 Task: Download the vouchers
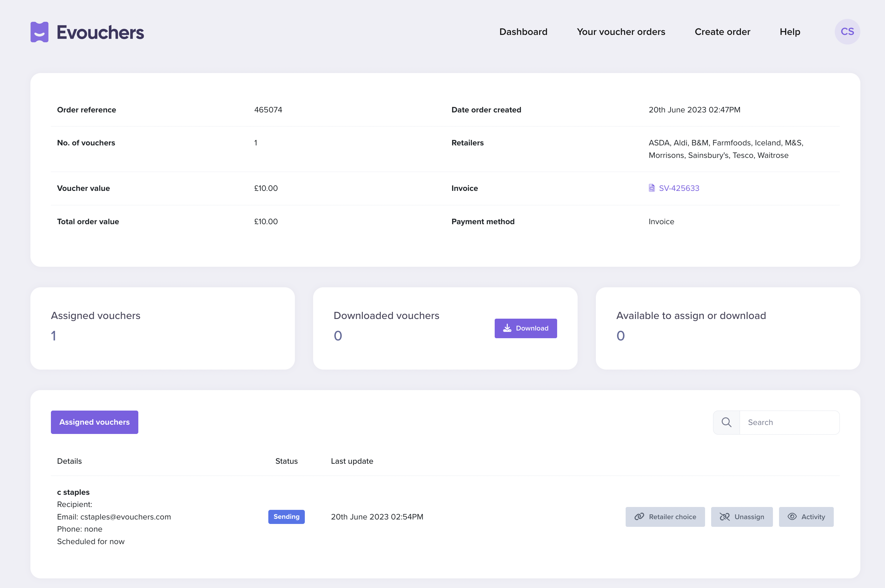525,328
